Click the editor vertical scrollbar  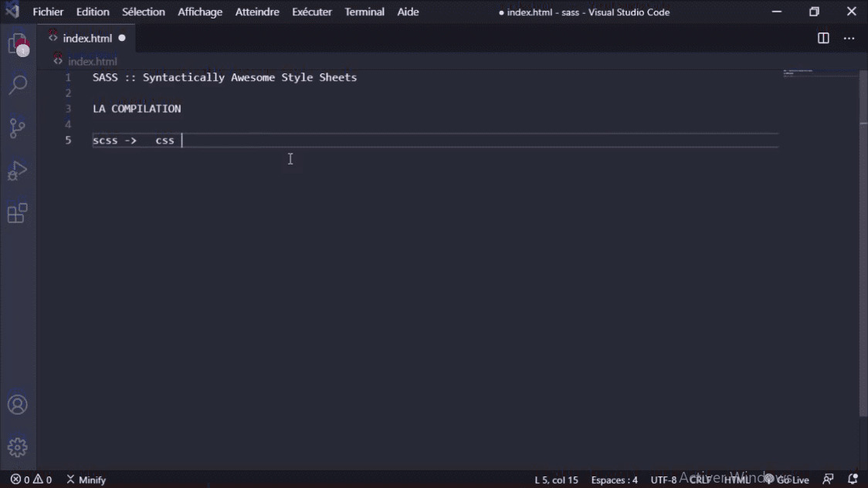[x=863, y=243]
